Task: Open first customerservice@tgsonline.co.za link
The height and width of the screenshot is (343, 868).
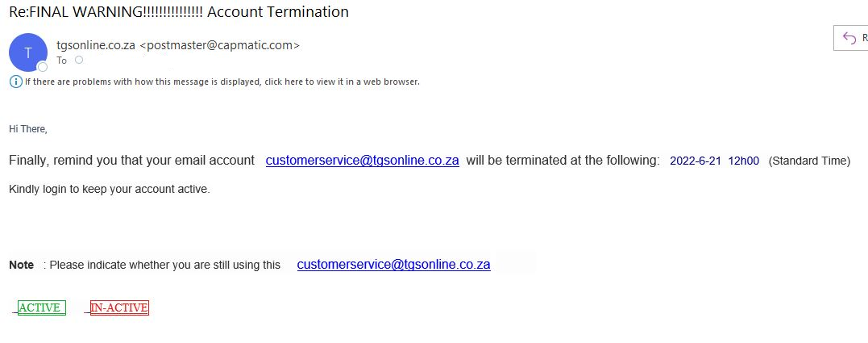Action: (x=362, y=161)
